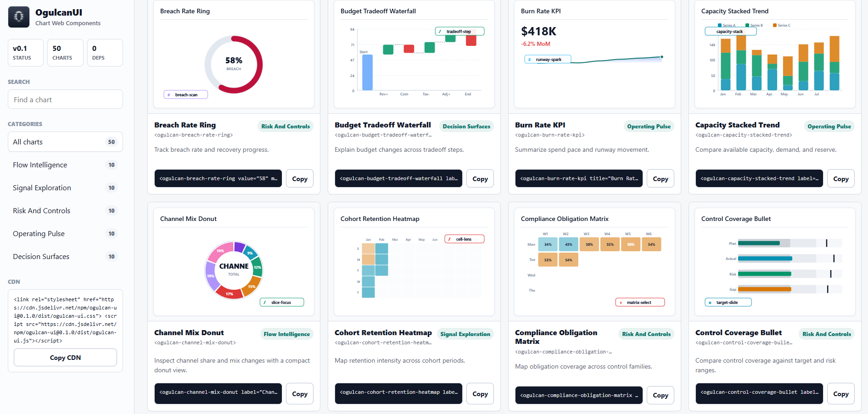Click the Risk And Controls tag on Breach Rate Ring
This screenshot has width=868, height=414.
pyautogui.click(x=286, y=126)
